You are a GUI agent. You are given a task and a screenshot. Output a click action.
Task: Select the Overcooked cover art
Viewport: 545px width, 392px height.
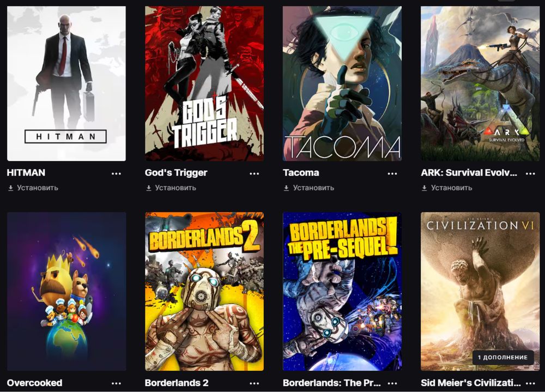(x=66, y=292)
